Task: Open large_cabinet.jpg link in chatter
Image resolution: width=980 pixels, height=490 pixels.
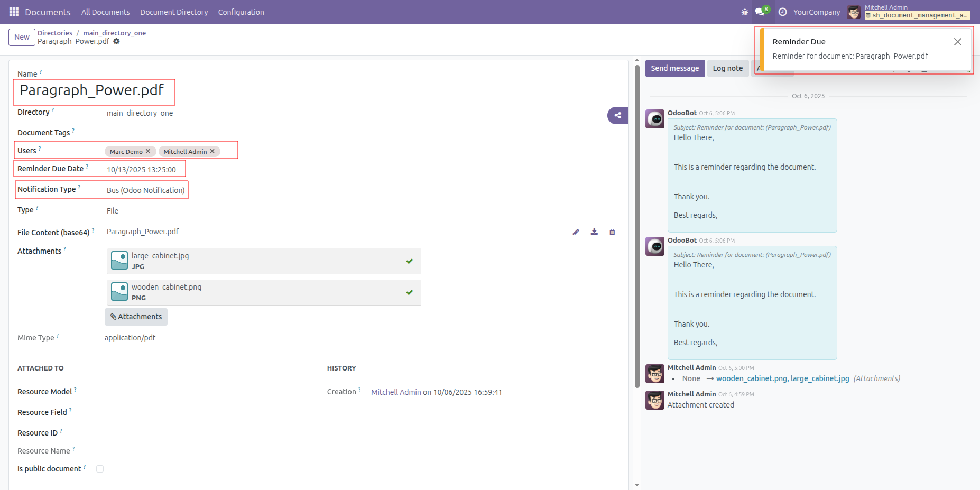Action: pos(820,378)
